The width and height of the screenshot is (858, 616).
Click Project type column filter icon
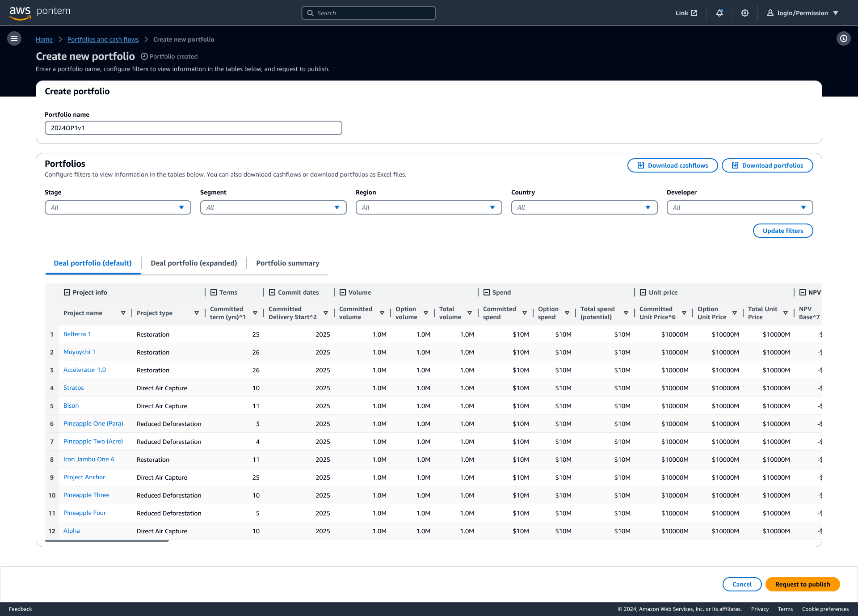[197, 313]
